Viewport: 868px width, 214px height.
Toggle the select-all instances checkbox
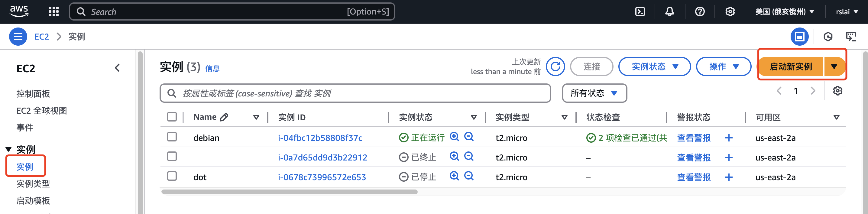(172, 117)
